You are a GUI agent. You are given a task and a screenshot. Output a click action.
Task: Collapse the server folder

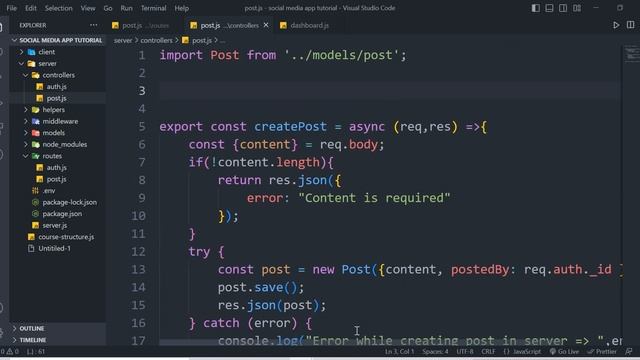point(57,64)
